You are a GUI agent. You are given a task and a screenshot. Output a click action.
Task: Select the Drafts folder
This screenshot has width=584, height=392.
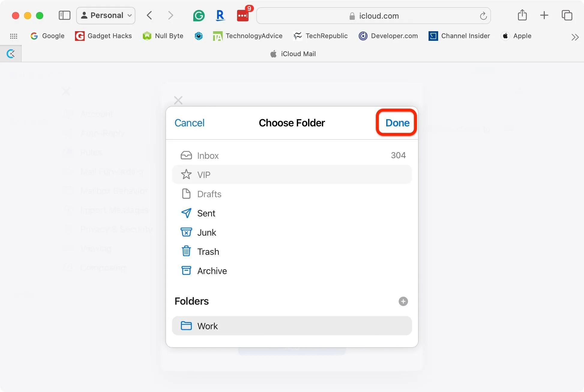tap(292, 194)
